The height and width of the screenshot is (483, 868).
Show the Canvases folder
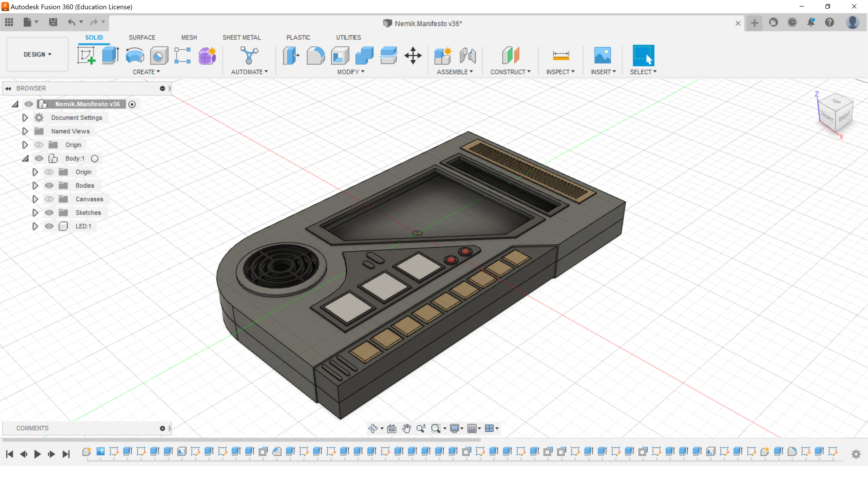[x=49, y=199]
